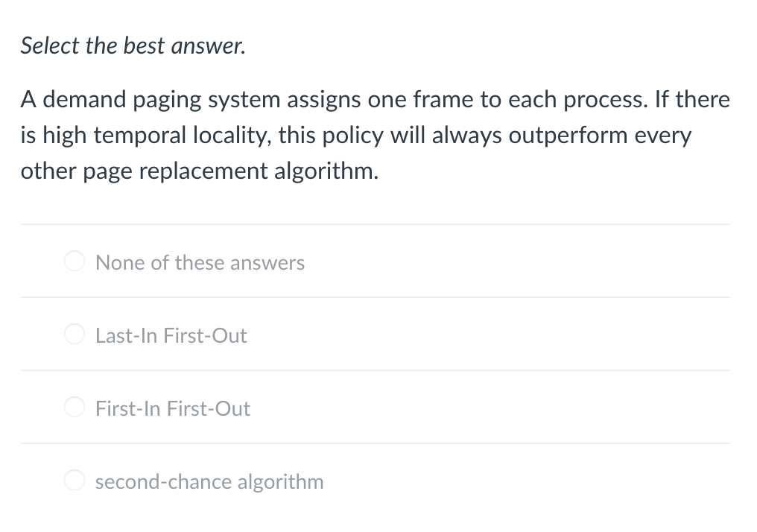757x532 pixels.
Task: Click the Select the best answer heading
Action: (x=133, y=45)
